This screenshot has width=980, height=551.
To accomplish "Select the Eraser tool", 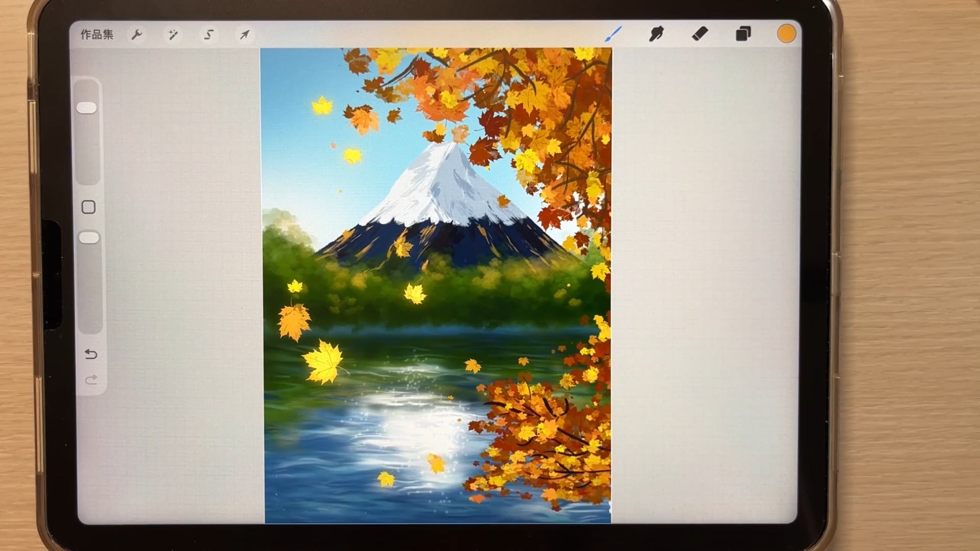I will coord(700,34).
